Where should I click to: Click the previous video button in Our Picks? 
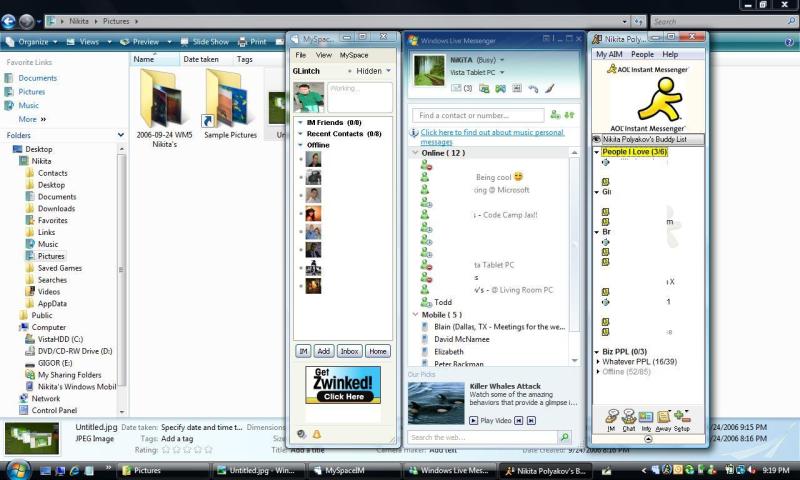point(518,420)
